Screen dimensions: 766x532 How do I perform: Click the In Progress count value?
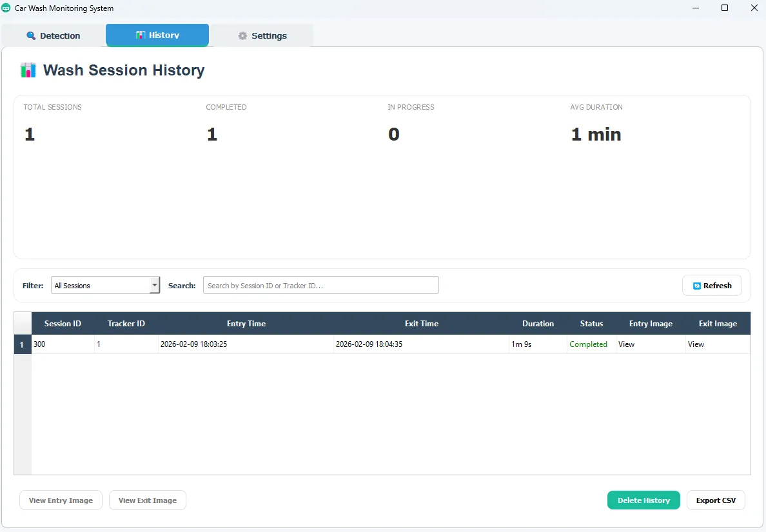coord(394,134)
